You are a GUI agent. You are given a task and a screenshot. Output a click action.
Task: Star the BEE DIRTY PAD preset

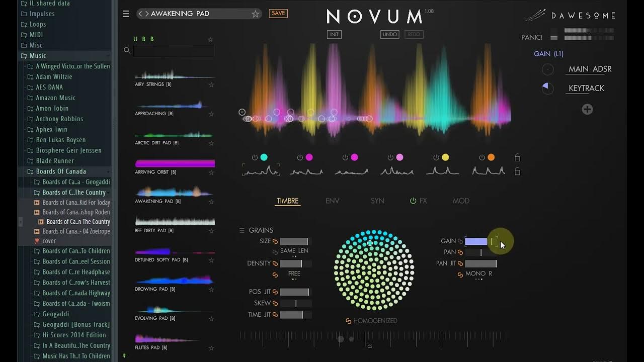point(211,231)
